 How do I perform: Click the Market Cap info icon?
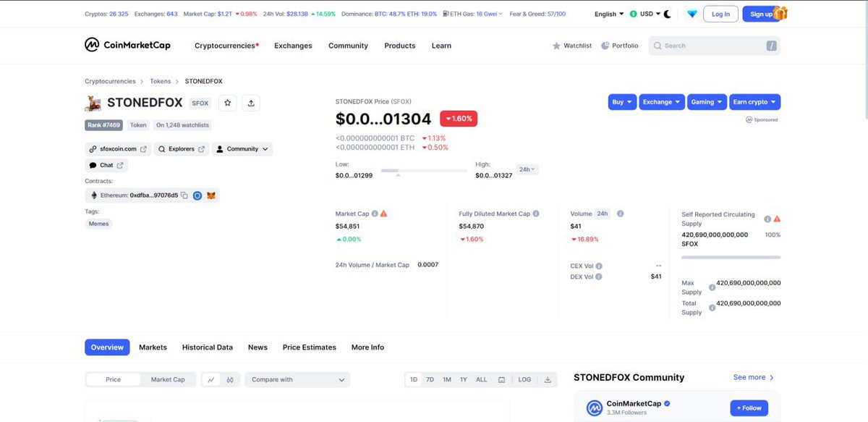click(x=375, y=214)
